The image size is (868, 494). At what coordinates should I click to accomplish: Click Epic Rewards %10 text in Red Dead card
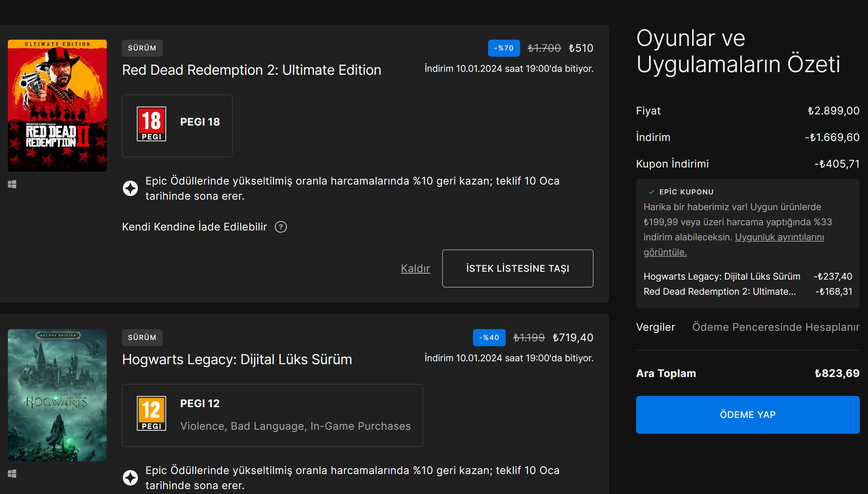point(352,188)
